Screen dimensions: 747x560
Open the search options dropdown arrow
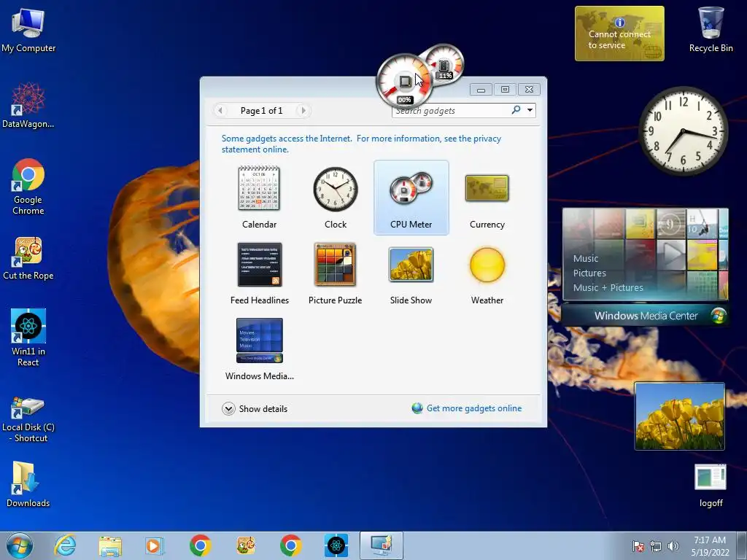pos(530,111)
